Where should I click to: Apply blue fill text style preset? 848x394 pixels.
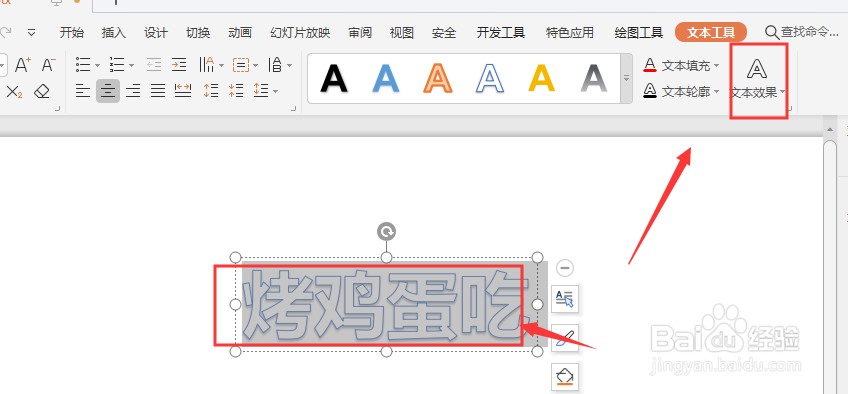point(386,79)
